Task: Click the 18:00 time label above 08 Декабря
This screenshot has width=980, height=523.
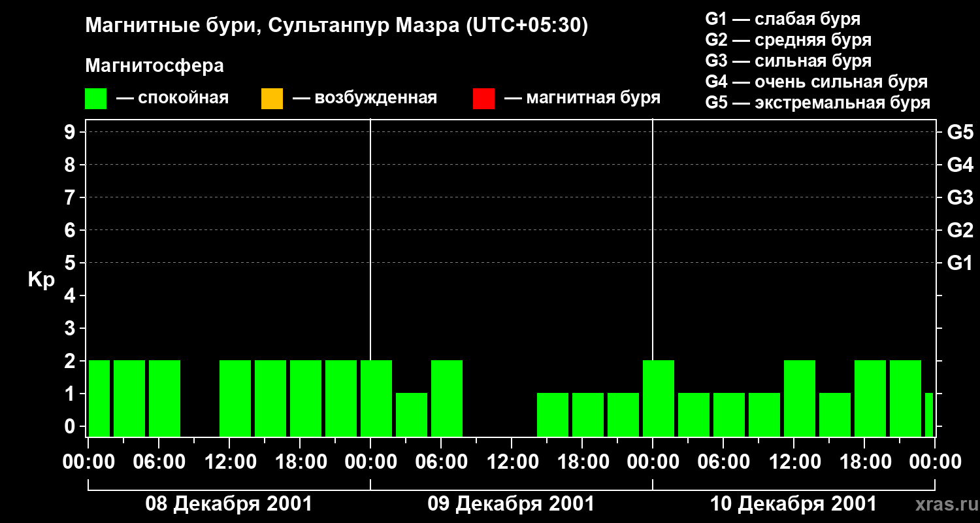Action: [x=300, y=462]
